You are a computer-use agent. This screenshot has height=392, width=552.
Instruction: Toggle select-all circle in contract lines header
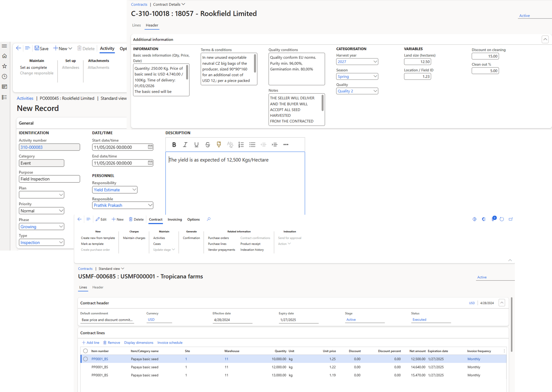point(85,351)
